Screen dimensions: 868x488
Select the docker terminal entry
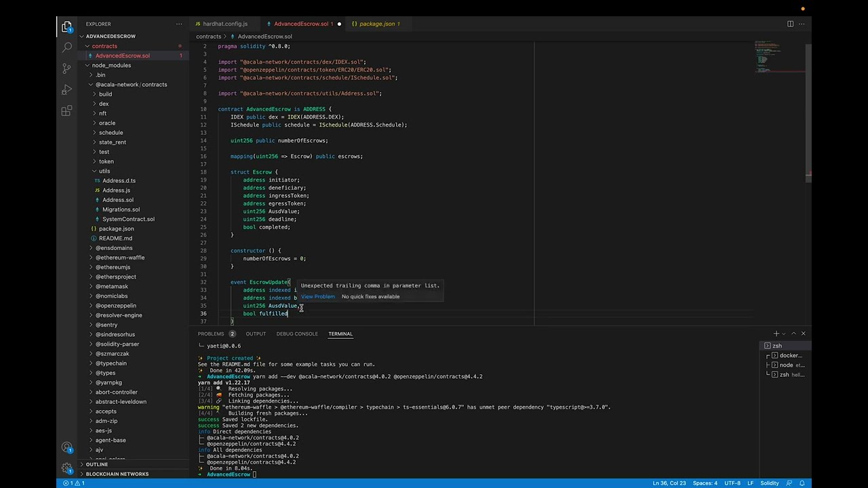point(784,355)
